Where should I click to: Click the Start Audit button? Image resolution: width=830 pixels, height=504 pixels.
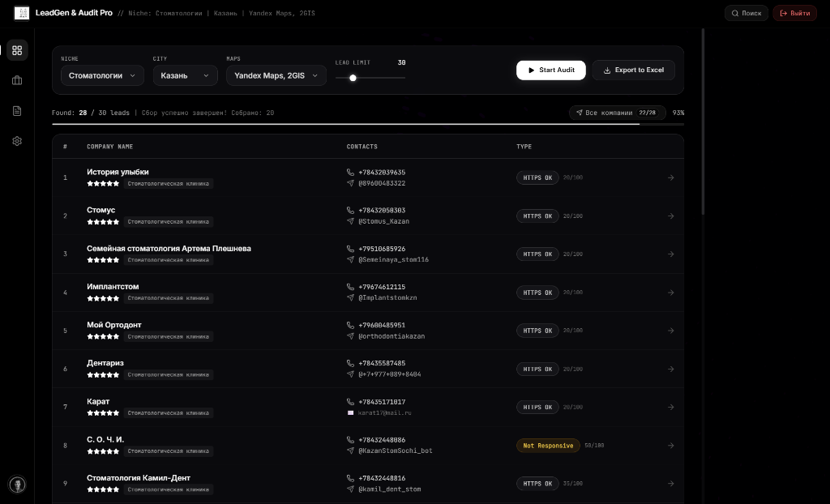[x=551, y=70]
